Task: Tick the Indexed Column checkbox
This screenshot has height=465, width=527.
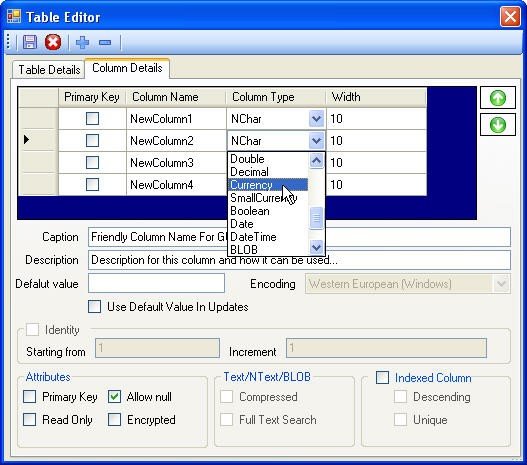Action: (382, 377)
